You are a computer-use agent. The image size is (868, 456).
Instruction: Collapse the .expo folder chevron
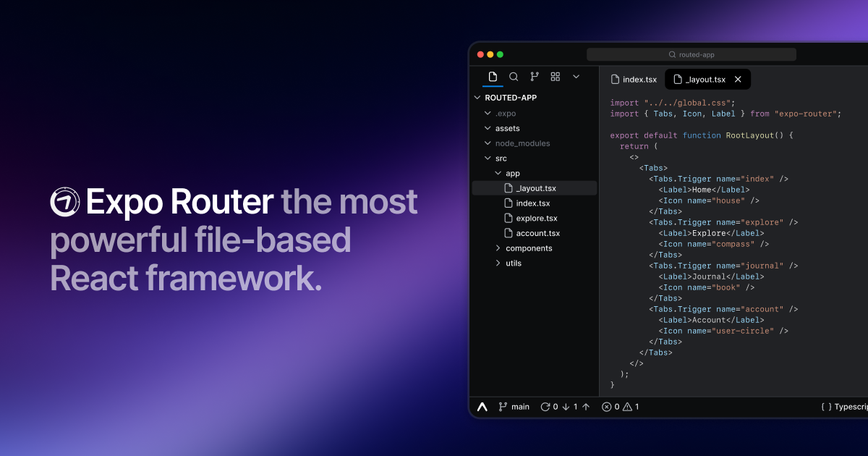[x=488, y=114]
